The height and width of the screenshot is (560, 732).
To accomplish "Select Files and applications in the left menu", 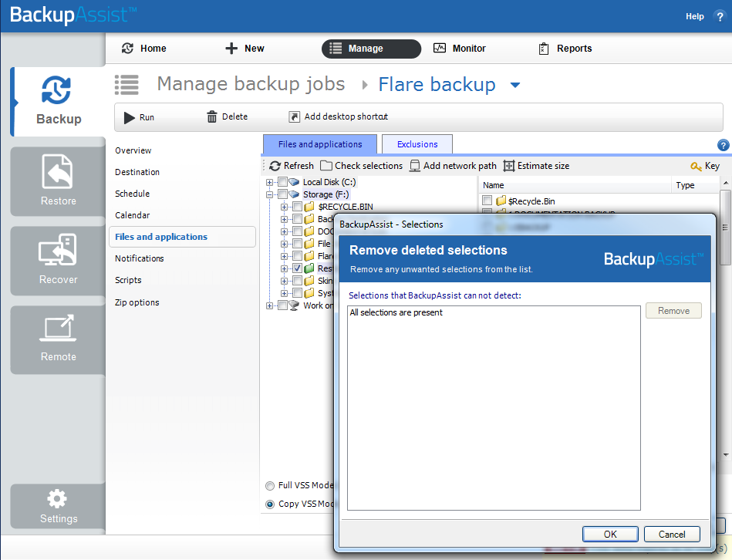I will coord(182,237).
